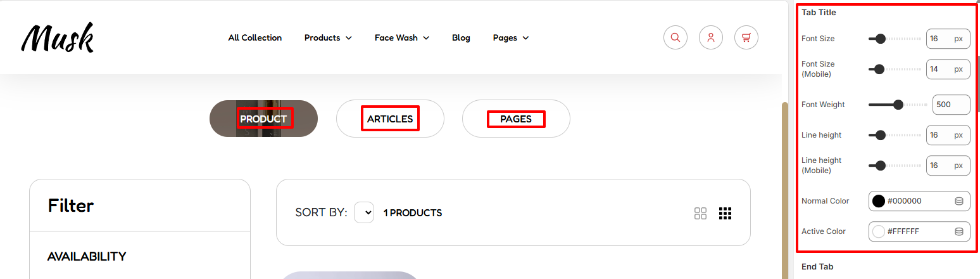980x279 pixels.
Task: Click the Musk logo
Action: coord(58,38)
